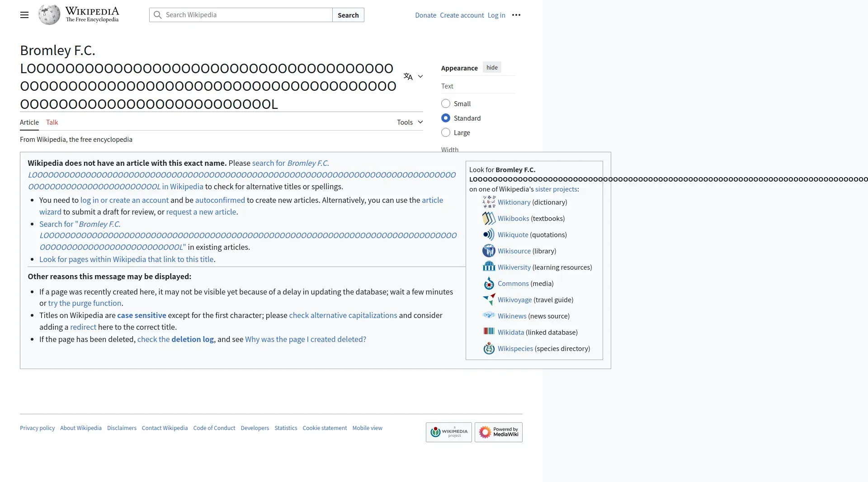Switch to the Article tab
This screenshot has width=868, height=482.
(29, 122)
